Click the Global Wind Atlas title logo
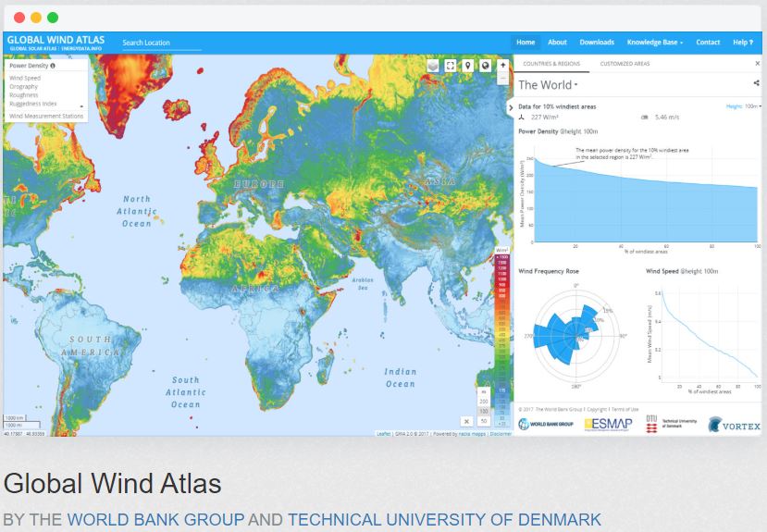The width and height of the screenshot is (767, 532). (56, 40)
